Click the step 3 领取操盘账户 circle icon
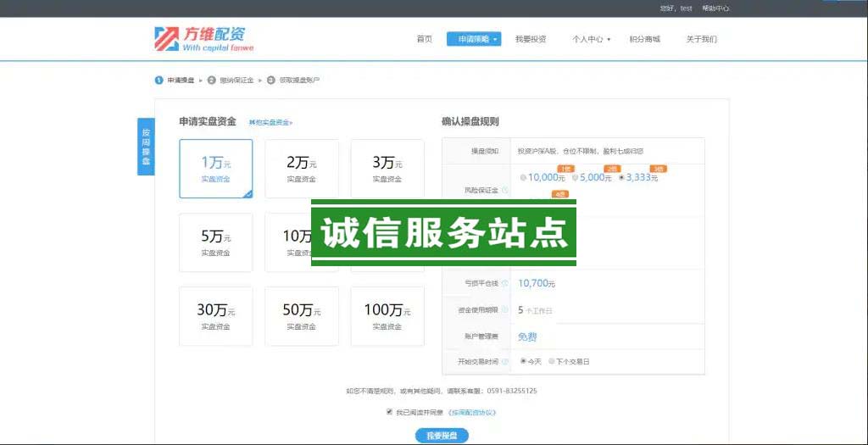 tap(271, 80)
